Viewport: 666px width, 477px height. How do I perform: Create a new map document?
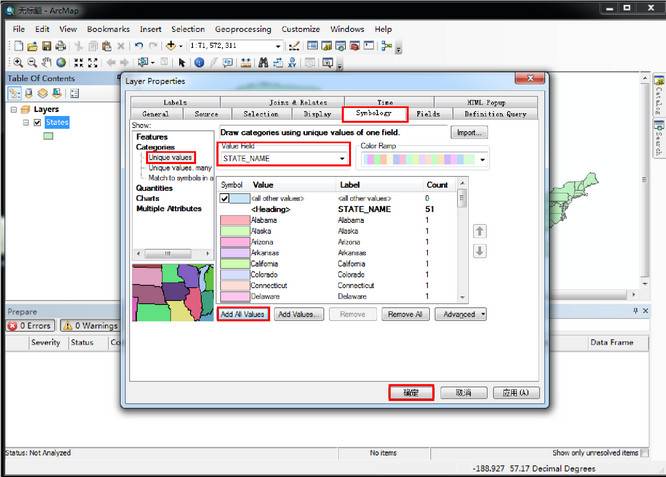[x=18, y=46]
